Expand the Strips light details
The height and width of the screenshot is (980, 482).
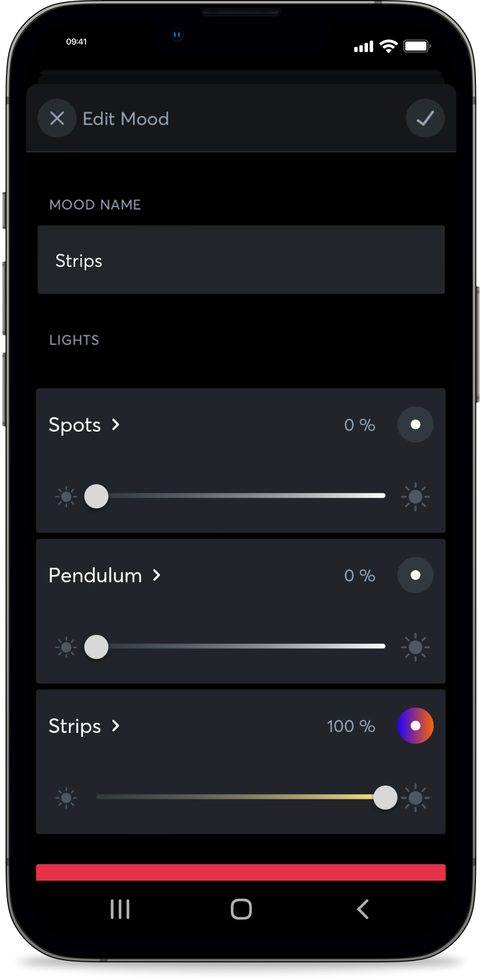click(84, 726)
